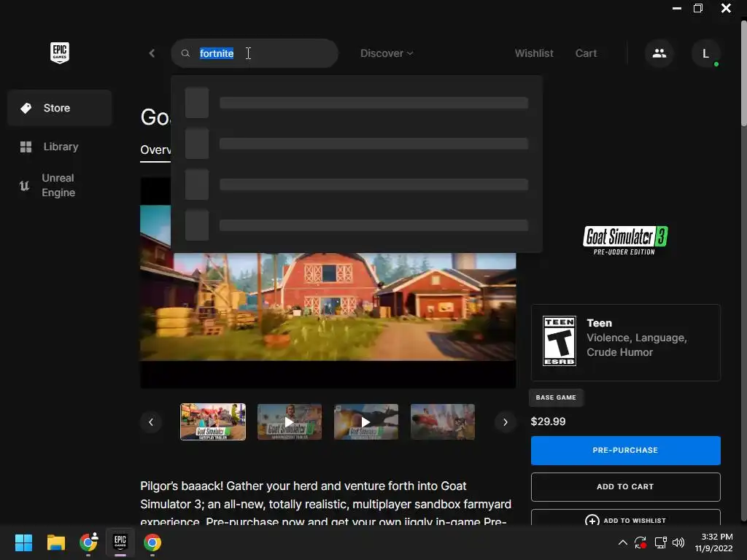Screen dimensions: 747x560
Task: Click the Goat Simulator 3 logo
Action: (625, 241)
